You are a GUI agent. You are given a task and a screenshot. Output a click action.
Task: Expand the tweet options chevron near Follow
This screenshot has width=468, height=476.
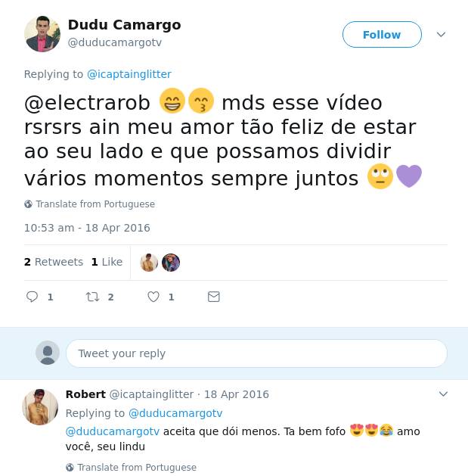coord(441,34)
